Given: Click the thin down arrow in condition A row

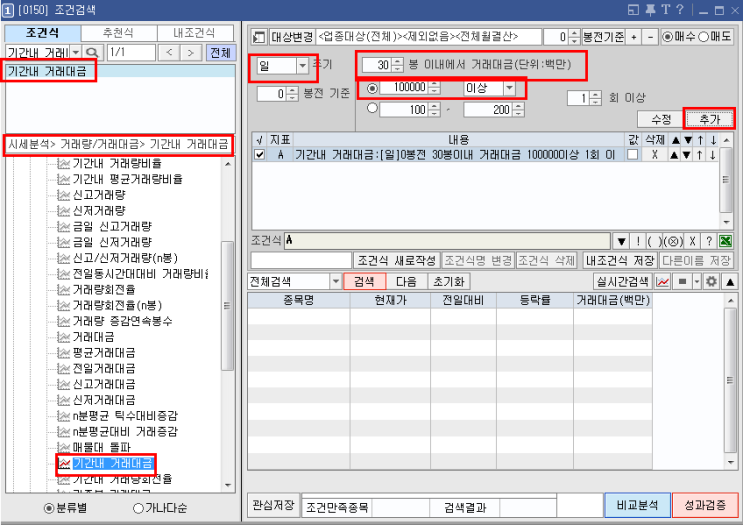Looking at the screenshot, I should 713,154.
